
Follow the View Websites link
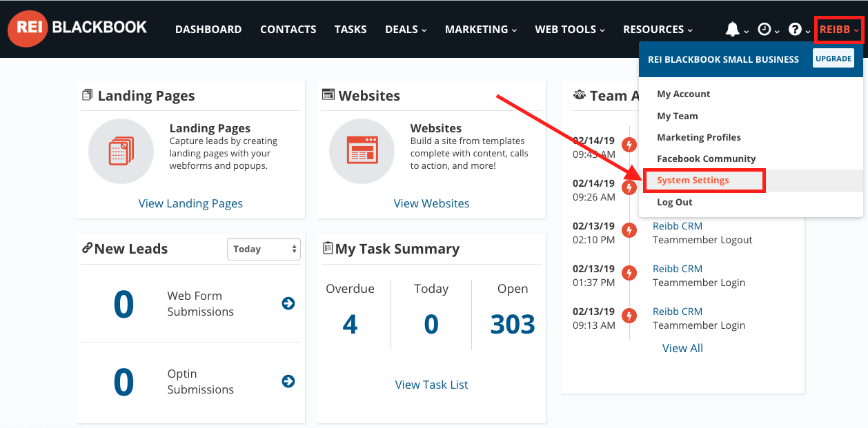431,203
